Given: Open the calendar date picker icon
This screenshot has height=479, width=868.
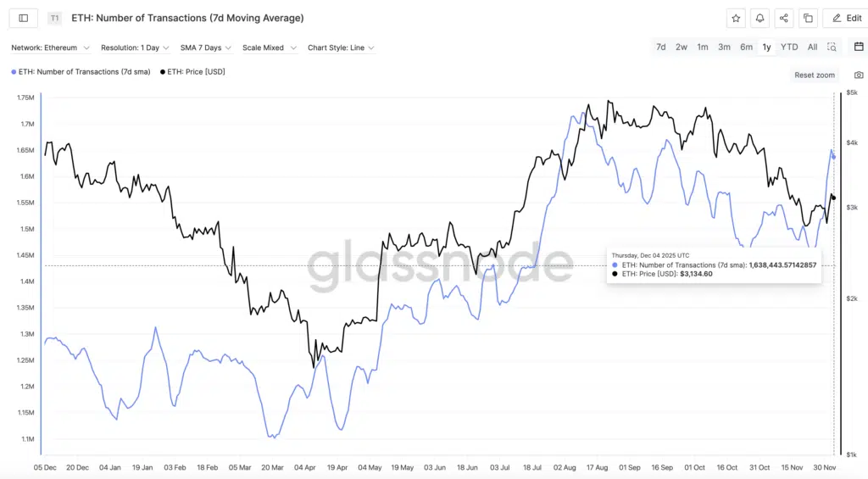Looking at the screenshot, I should [859, 47].
